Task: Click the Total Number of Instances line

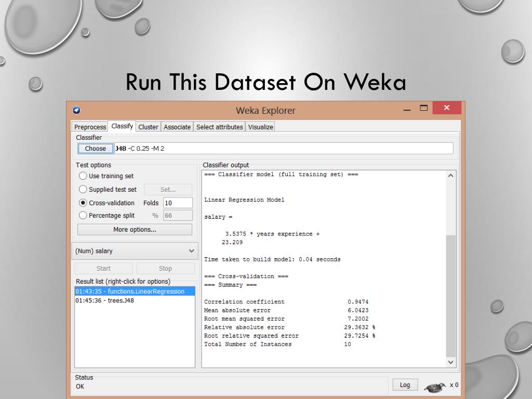Action: (x=277, y=344)
